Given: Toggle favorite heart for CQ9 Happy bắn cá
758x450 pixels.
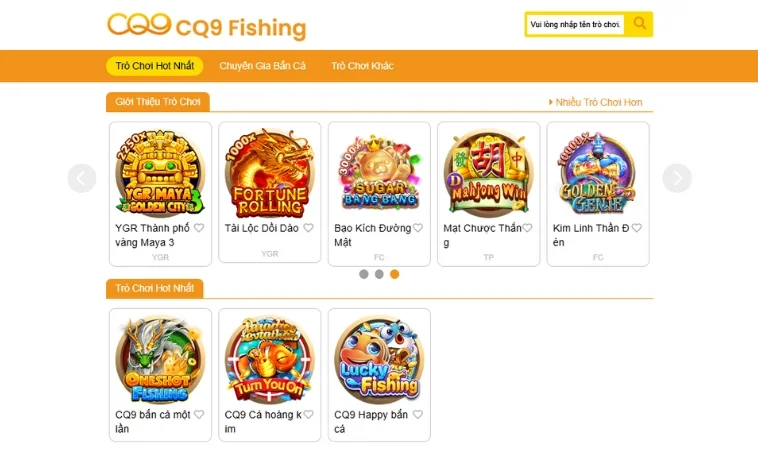Looking at the screenshot, I should pyautogui.click(x=418, y=414).
